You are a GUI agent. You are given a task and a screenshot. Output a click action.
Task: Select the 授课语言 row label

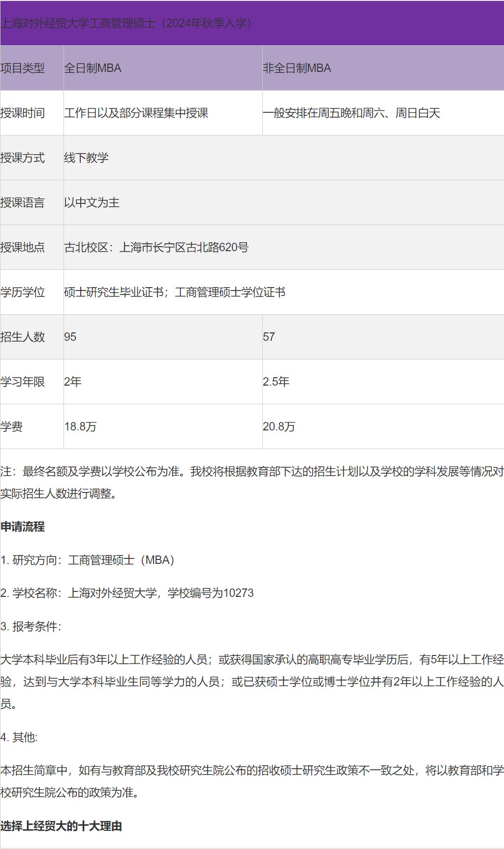click(32, 202)
